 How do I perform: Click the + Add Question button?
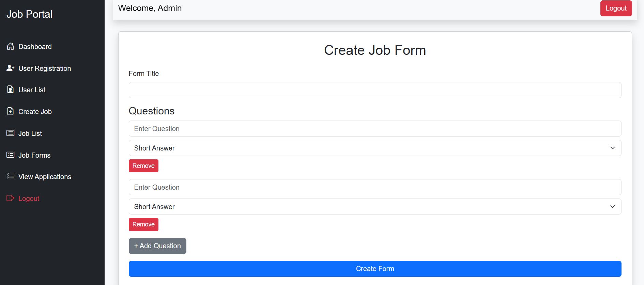tap(157, 246)
